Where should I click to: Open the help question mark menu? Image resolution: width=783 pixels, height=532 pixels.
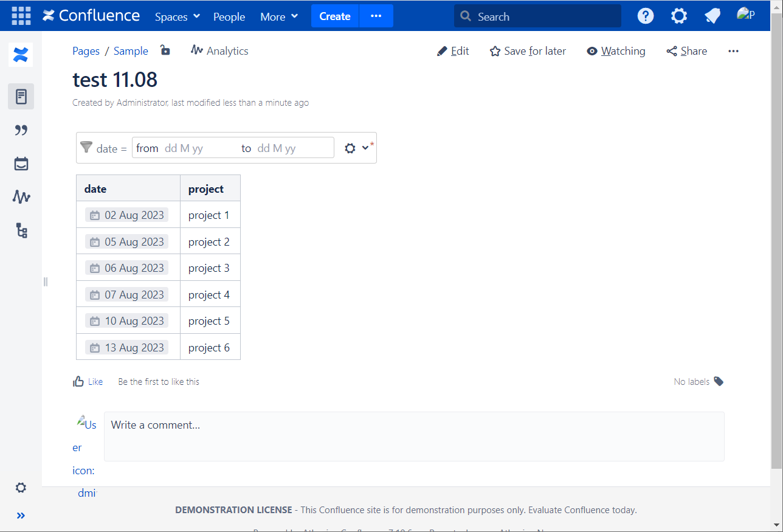click(x=646, y=16)
